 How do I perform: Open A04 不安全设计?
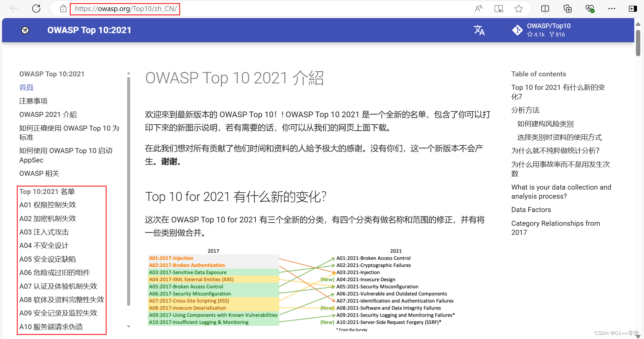pos(44,246)
